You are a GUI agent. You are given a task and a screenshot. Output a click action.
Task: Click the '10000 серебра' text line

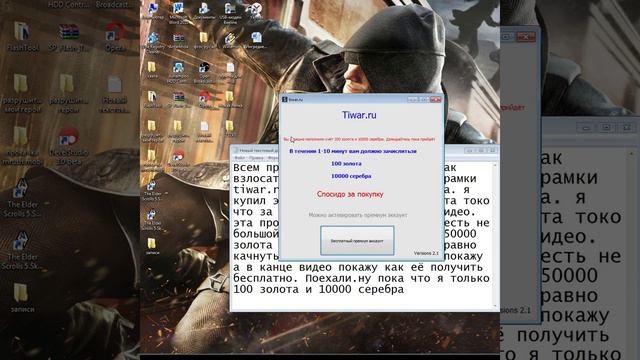351,176
